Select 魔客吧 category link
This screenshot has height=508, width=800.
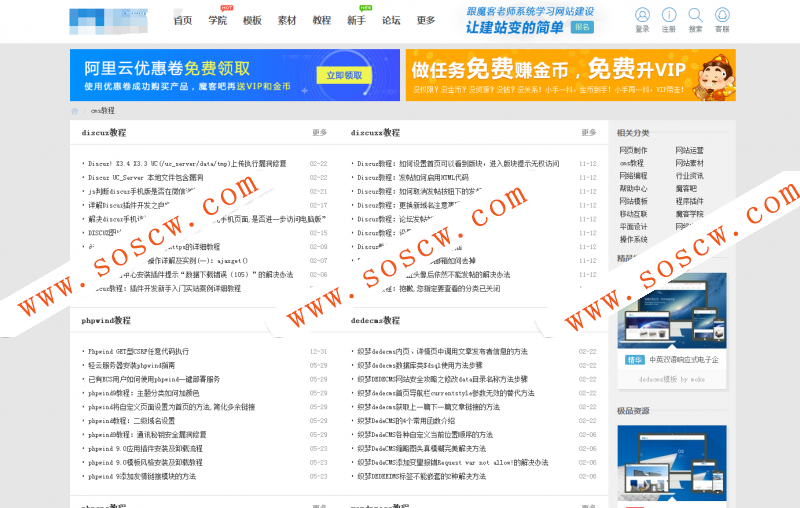click(686, 189)
